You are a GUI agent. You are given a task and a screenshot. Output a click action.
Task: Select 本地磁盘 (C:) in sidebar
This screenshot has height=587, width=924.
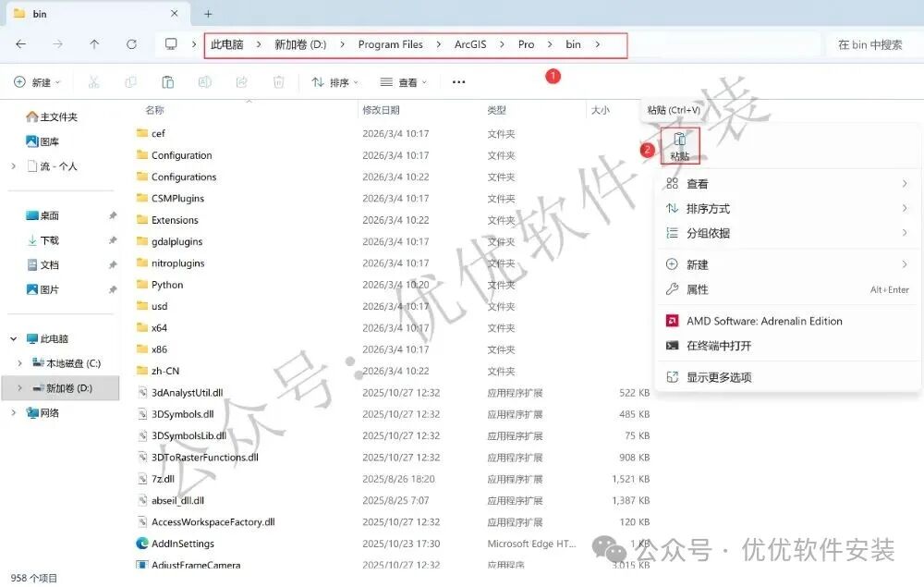click(x=66, y=363)
